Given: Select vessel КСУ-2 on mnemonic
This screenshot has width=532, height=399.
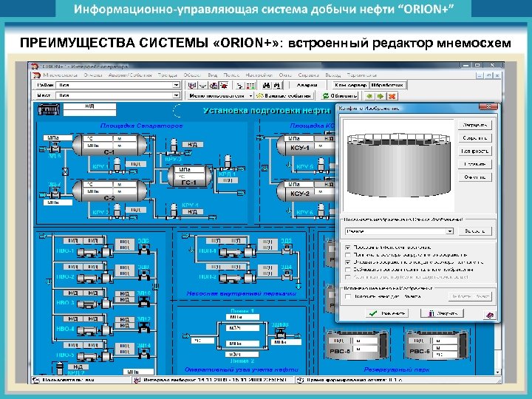Looking at the screenshot, I should [305, 191].
